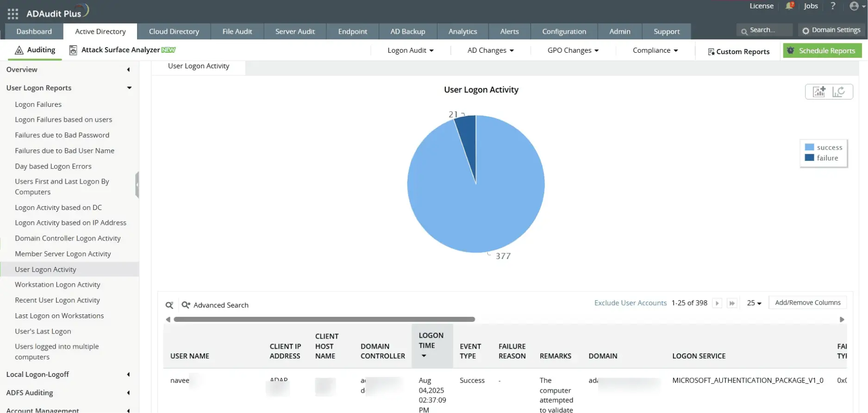Image resolution: width=868 pixels, height=413 pixels.
Task: Switch to the File Audit tab
Action: pyautogui.click(x=237, y=31)
